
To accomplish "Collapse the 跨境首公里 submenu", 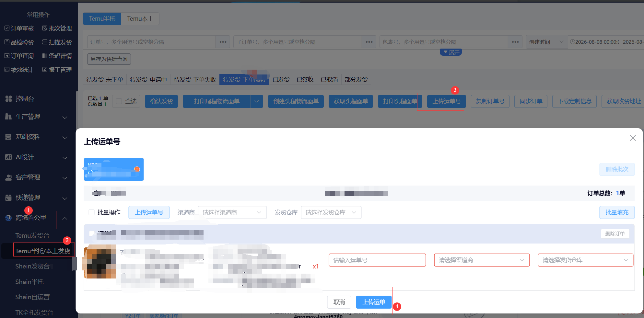I will pos(65,218).
